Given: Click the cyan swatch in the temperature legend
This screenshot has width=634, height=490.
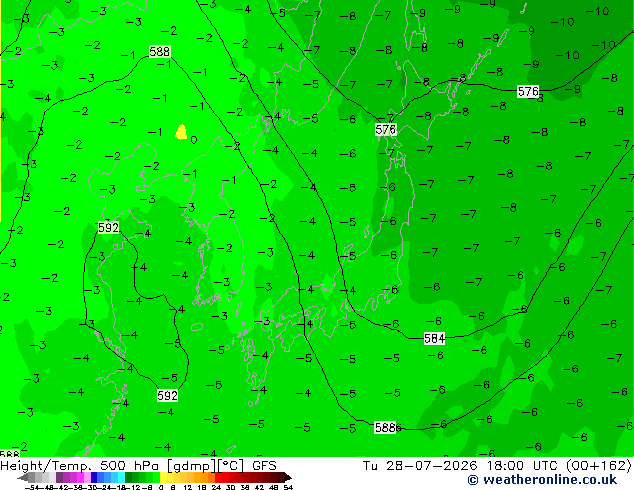Looking at the screenshot, I should pos(121,477).
